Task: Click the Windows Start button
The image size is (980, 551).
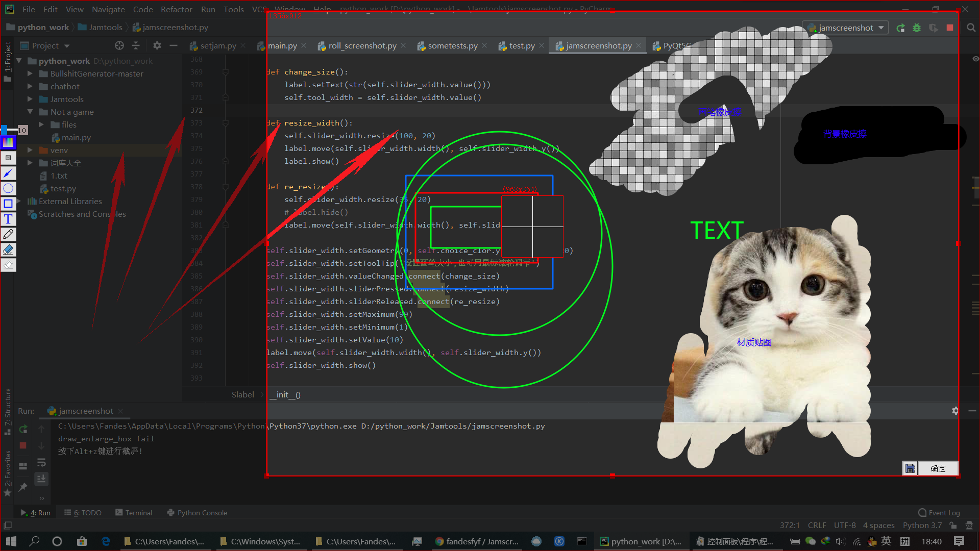Action: tap(11, 541)
